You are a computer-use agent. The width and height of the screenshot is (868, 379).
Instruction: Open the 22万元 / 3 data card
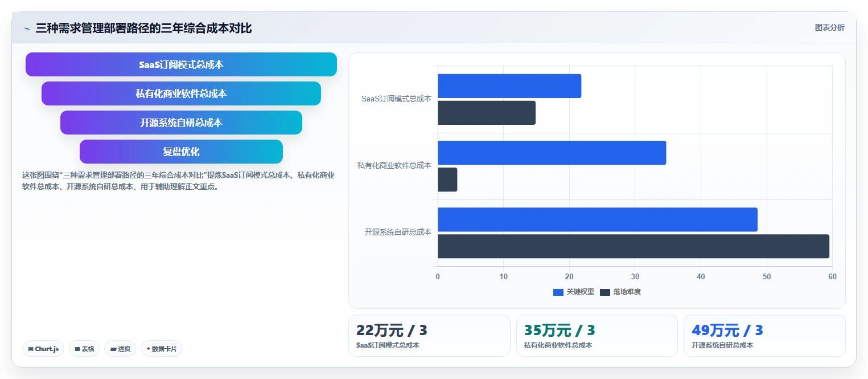(429, 336)
